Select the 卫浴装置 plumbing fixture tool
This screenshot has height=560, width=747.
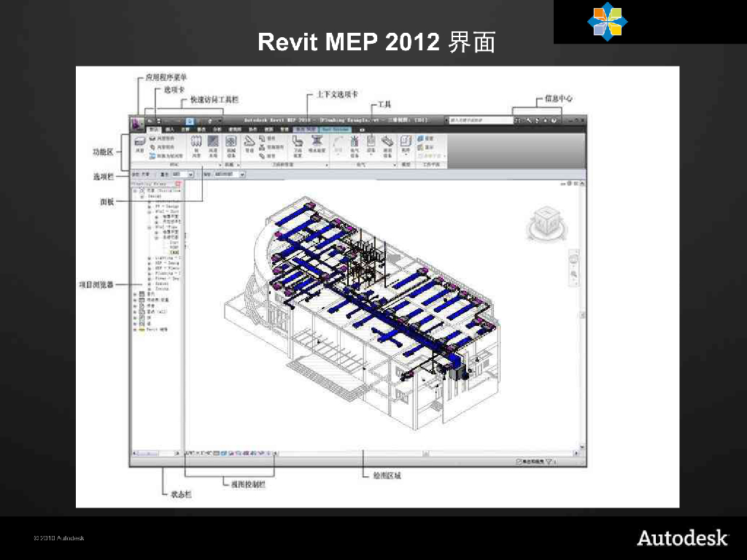[x=298, y=147]
